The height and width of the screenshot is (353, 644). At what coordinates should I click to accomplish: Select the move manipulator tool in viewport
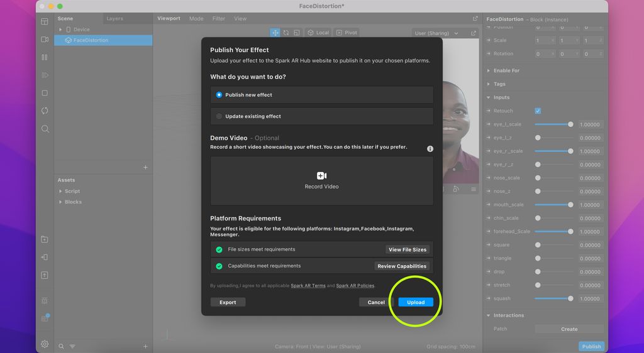point(275,33)
